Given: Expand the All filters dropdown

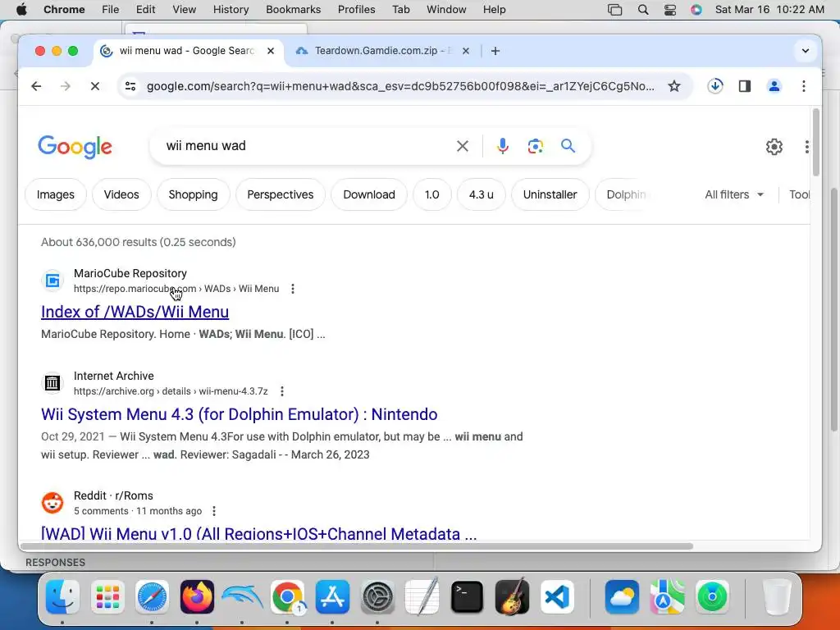Looking at the screenshot, I should 734,194.
